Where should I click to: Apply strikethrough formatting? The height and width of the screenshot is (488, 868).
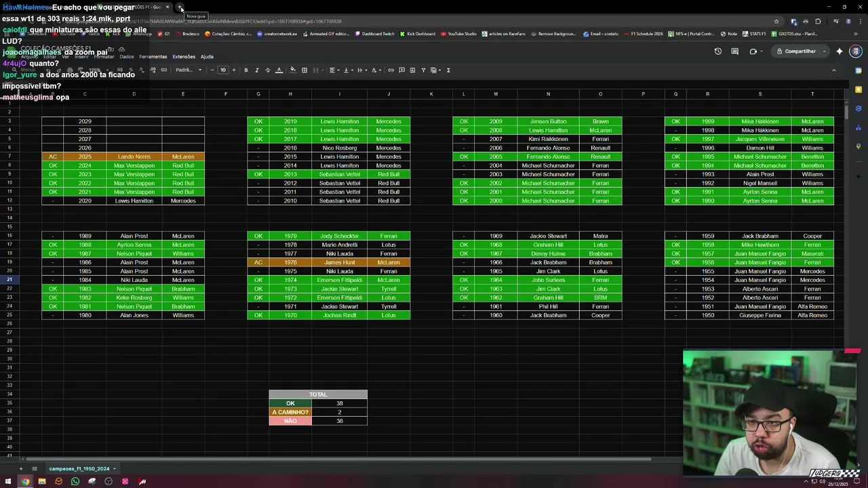tap(267, 70)
